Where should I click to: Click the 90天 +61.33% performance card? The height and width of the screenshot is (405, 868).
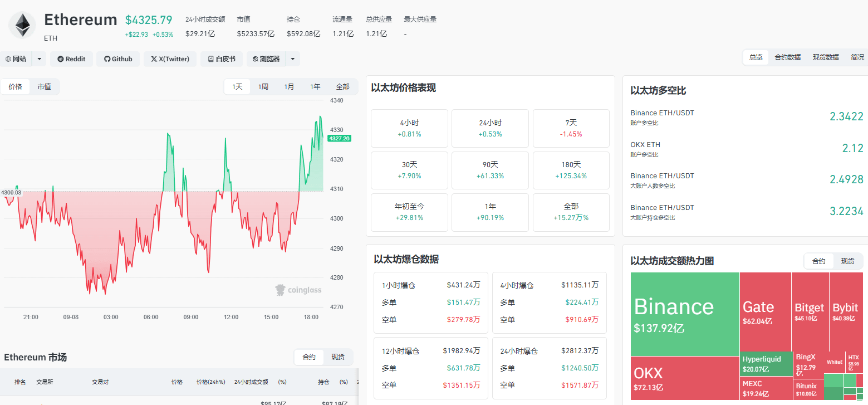[490, 170]
